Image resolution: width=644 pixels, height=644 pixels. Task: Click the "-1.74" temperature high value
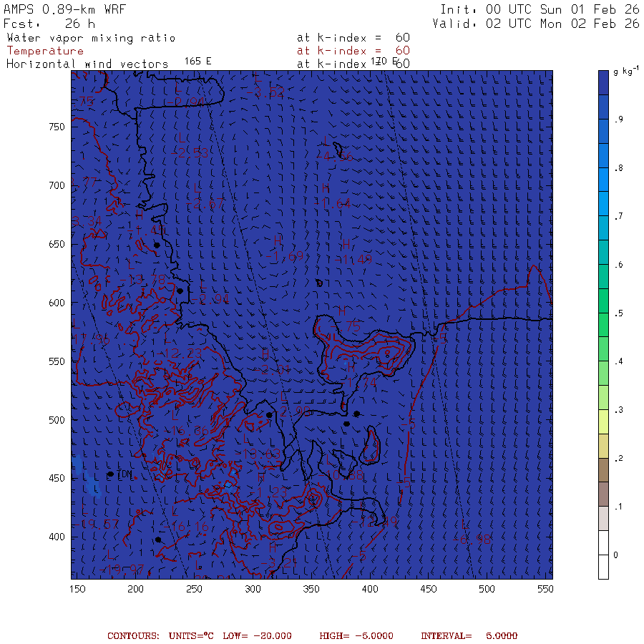358,384
